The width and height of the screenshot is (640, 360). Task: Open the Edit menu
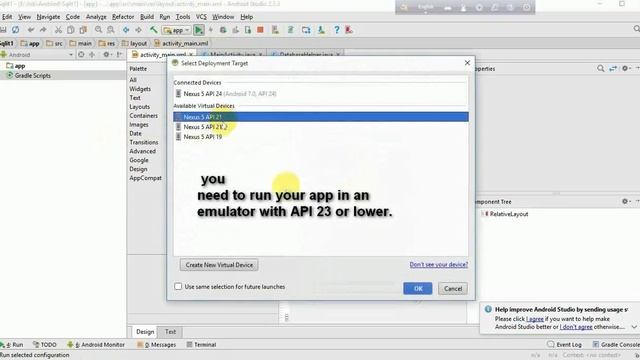[x=7, y=17]
